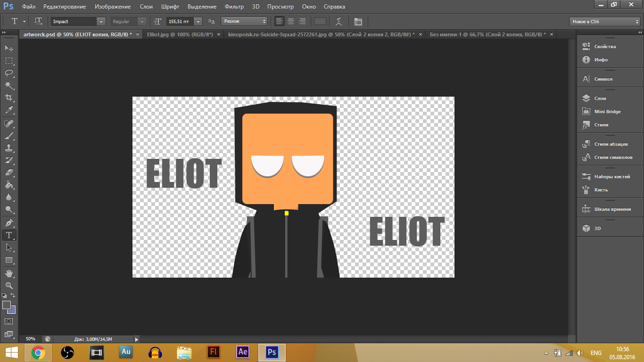Open Google Chrome from the taskbar
644x362 pixels.
38,352
